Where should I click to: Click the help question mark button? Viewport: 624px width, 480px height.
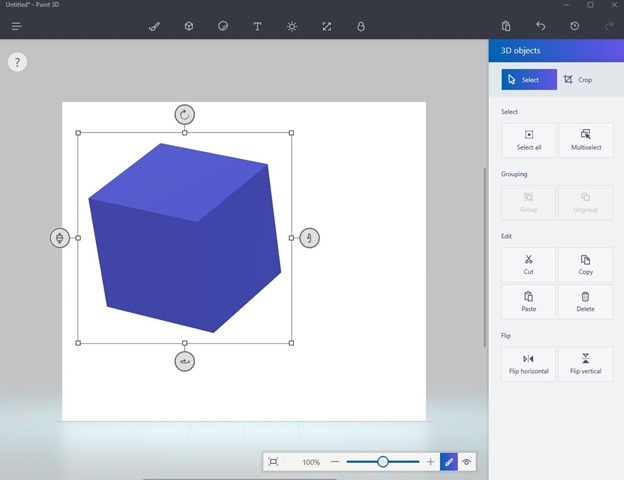tap(17, 62)
